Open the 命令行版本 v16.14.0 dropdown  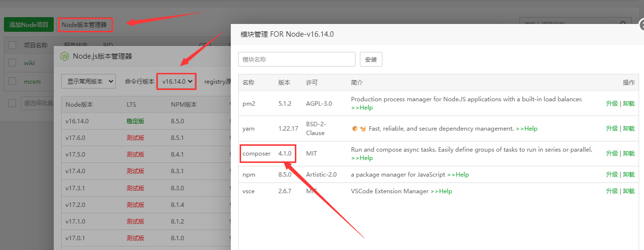click(178, 82)
